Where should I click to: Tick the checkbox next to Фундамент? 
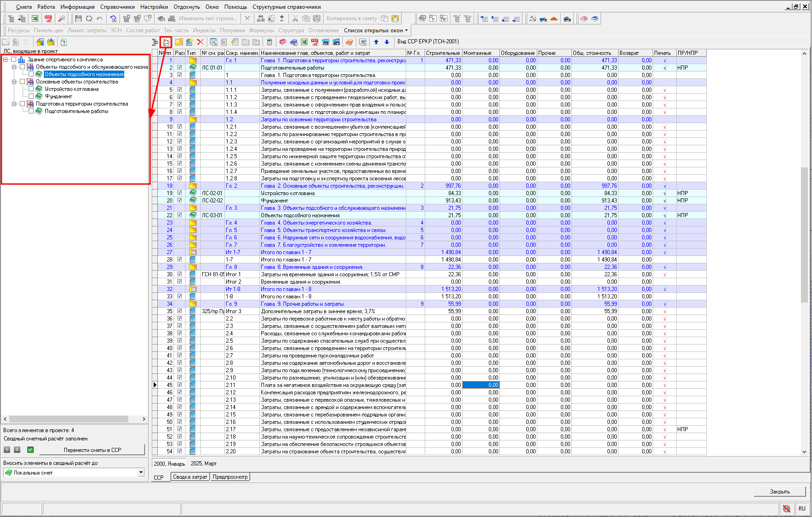coord(31,96)
